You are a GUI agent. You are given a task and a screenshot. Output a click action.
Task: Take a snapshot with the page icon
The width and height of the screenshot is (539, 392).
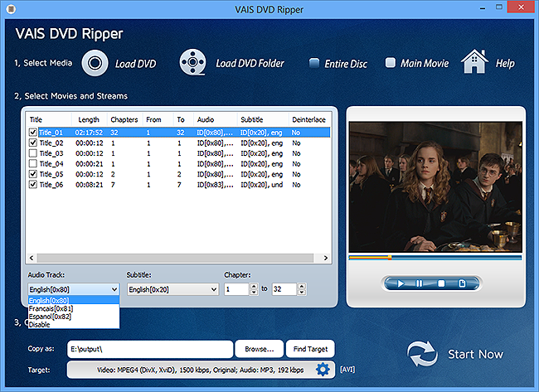(x=462, y=283)
